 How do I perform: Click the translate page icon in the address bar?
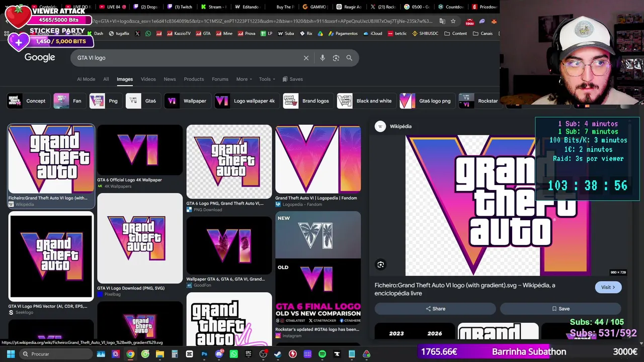click(x=442, y=21)
